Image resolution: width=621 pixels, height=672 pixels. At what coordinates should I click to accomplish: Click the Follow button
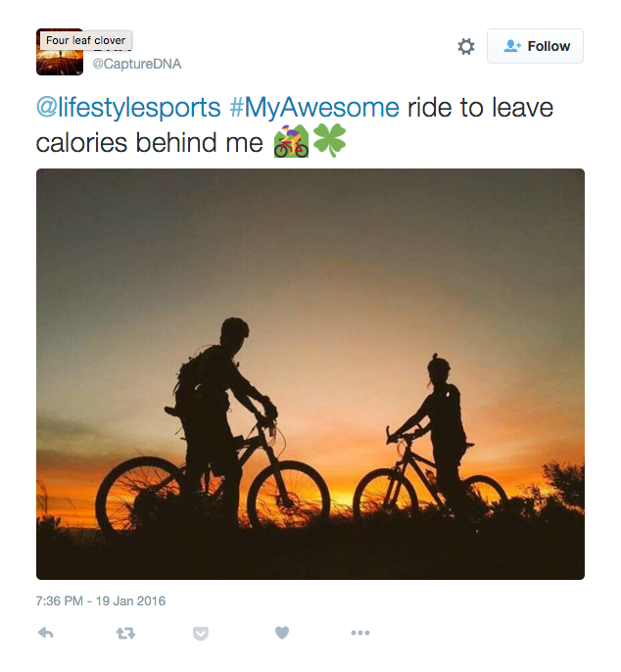[535, 46]
